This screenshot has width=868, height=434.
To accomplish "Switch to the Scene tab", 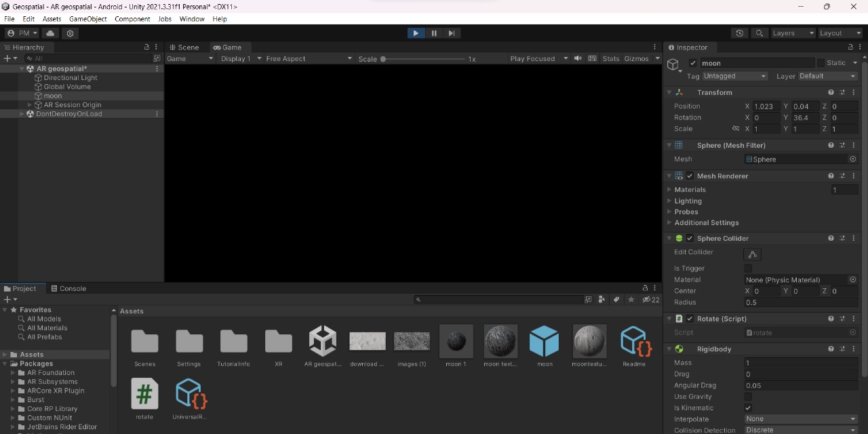I will pos(183,47).
